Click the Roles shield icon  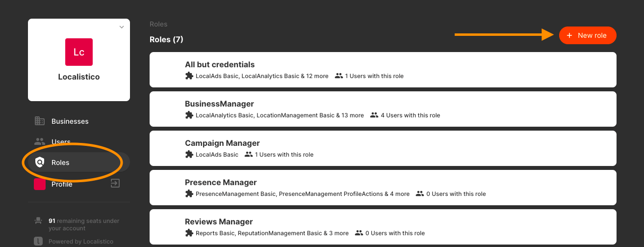(40, 163)
